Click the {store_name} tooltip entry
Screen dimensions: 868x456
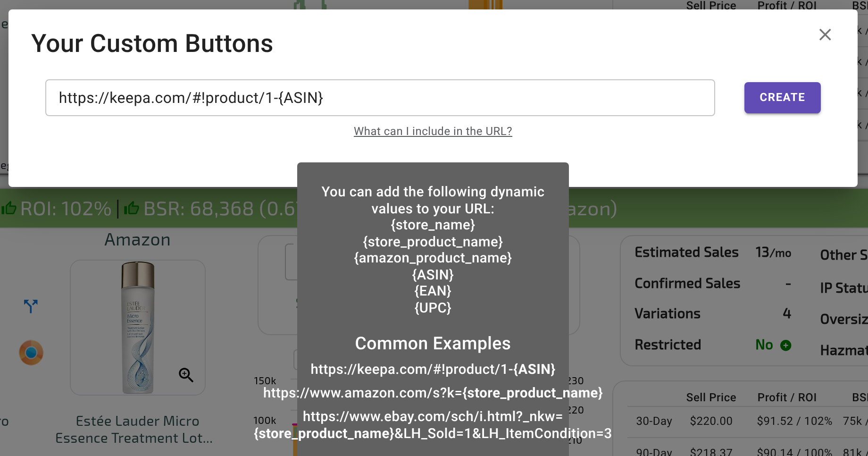(433, 225)
